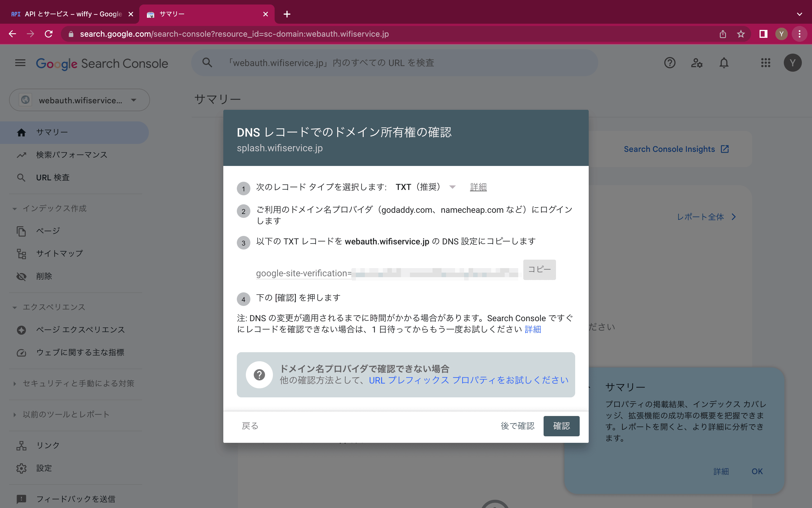
Task: Open the Chrome three-dot menu
Action: tap(800, 34)
